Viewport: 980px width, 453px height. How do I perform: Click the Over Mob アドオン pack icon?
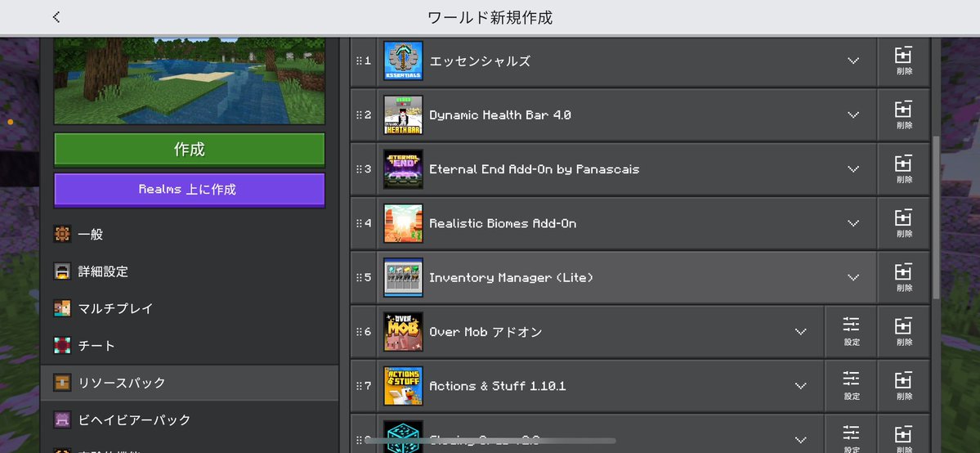[403, 332]
